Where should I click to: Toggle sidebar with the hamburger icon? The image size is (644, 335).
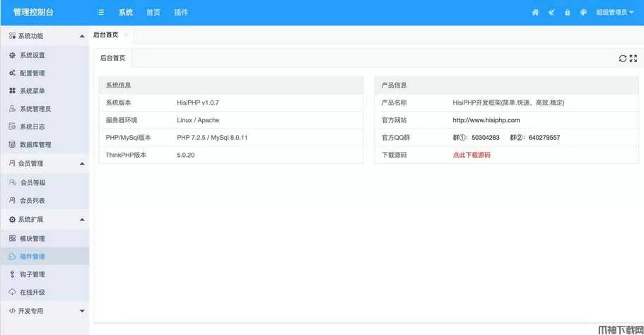[x=101, y=13]
